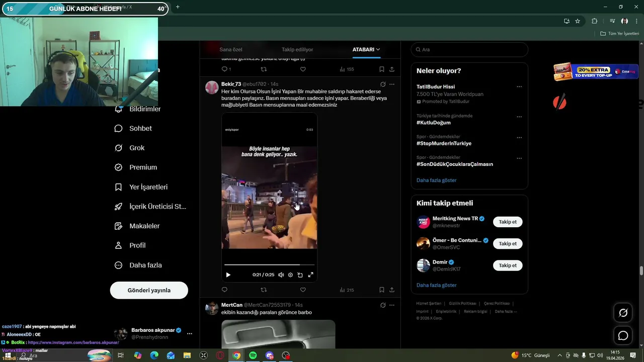Repost Bekir_73's post

click(264, 290)
